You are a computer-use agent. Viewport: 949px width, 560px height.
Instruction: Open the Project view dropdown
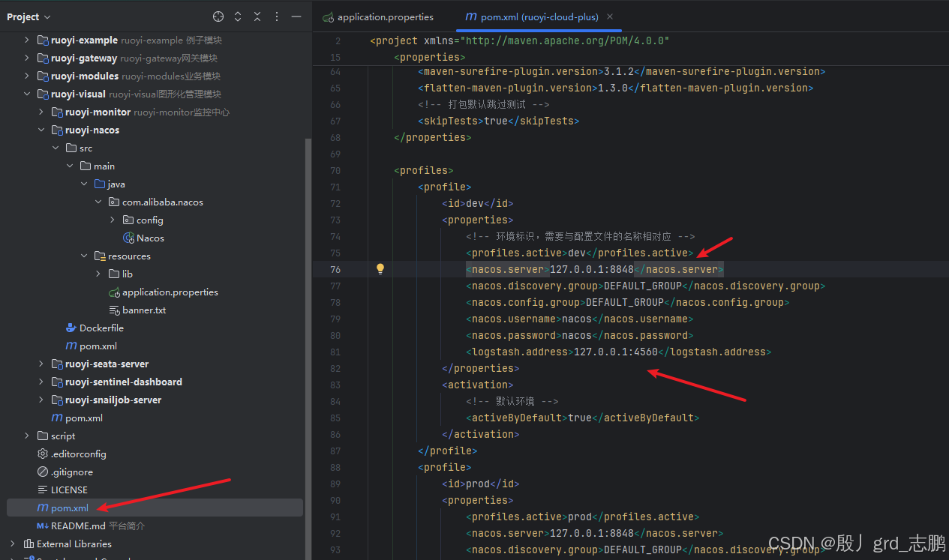(x=29, y=16)
